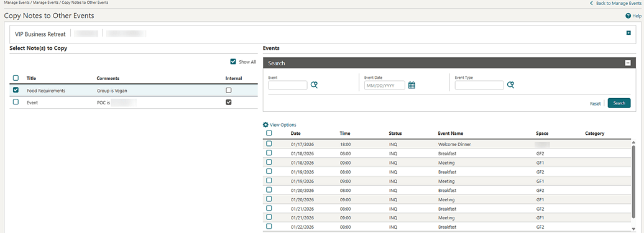Screen dimensions: 644x233
Task: Toggle select-all checkbox in Events table header
Action: 269,133
